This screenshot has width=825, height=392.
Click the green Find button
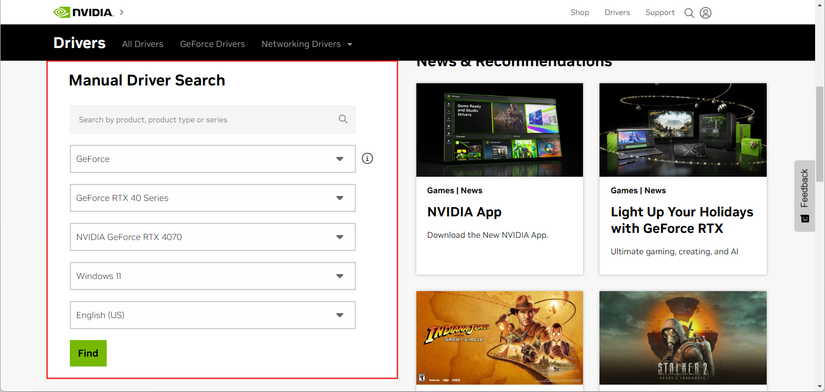click(88, 353)
